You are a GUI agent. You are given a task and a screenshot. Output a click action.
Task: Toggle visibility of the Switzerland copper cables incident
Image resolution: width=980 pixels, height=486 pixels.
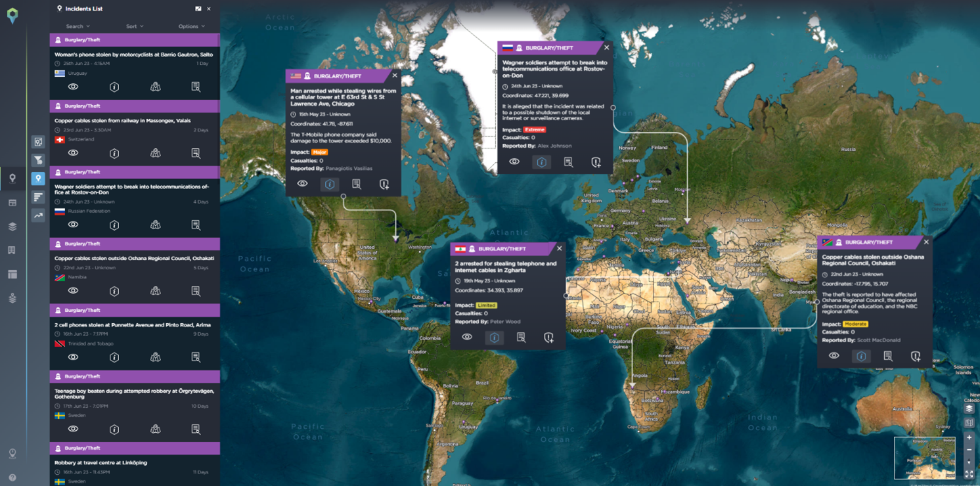point(73,153)
